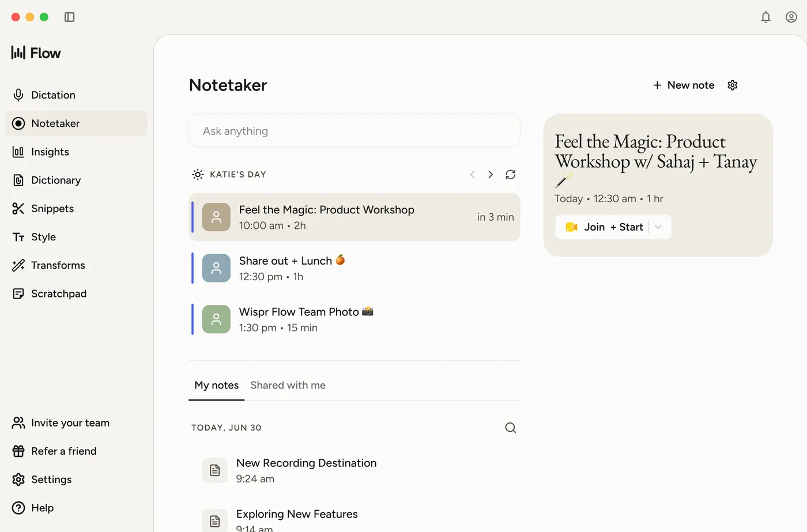Click Product Workshop event avatar icon
Screen dimensions: 807x532
tap(216, 217)
